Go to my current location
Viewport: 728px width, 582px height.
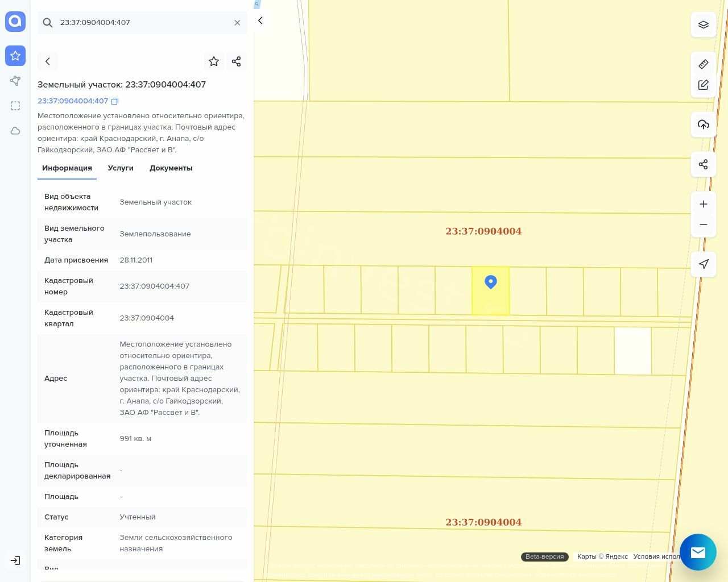(x=704, y=264)
